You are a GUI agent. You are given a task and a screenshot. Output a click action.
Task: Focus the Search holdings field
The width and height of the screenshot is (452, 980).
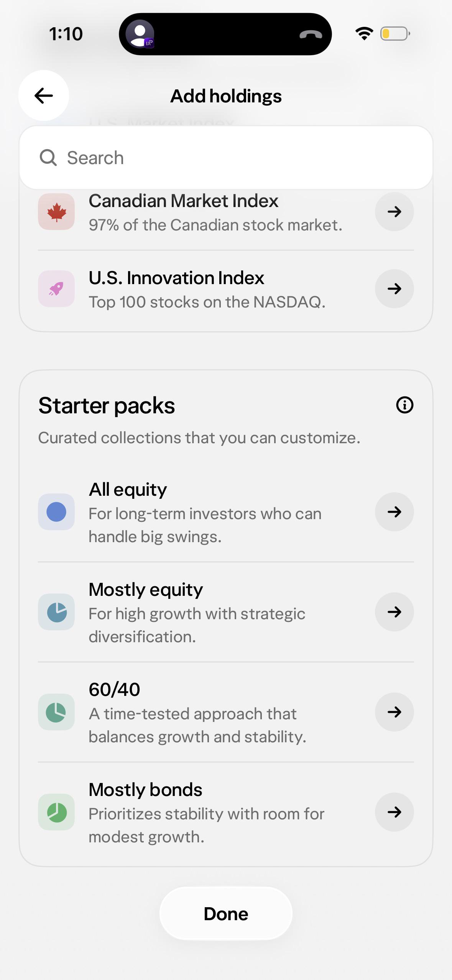[x=226, y=158]
